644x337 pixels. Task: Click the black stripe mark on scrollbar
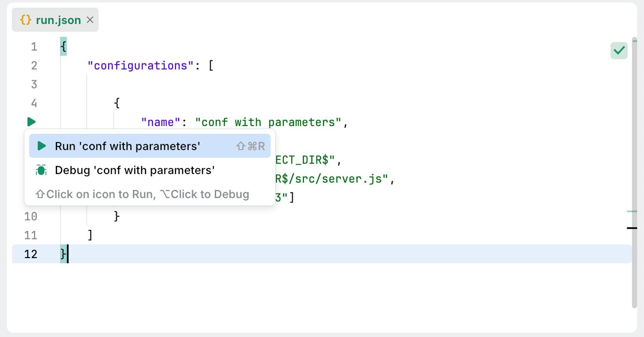pyautogui.click(x=632, y=228)
